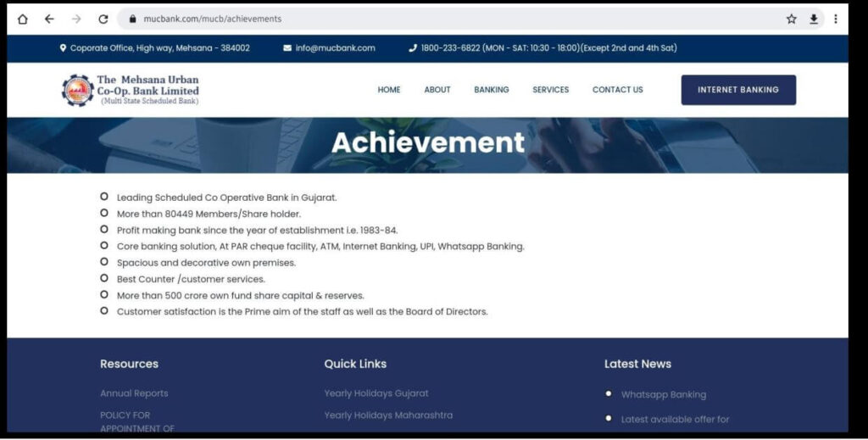Click the Customer satisfaction is the Prime aim line

[303, 312]
